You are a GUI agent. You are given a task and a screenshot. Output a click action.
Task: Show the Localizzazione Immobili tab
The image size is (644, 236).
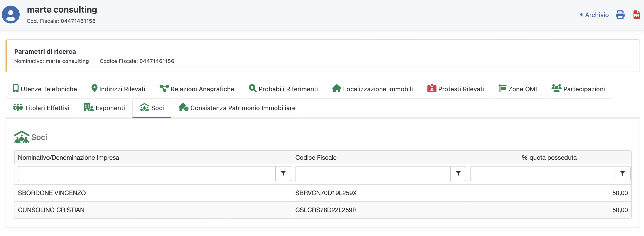pyautogui.click(x=372, y=89)
